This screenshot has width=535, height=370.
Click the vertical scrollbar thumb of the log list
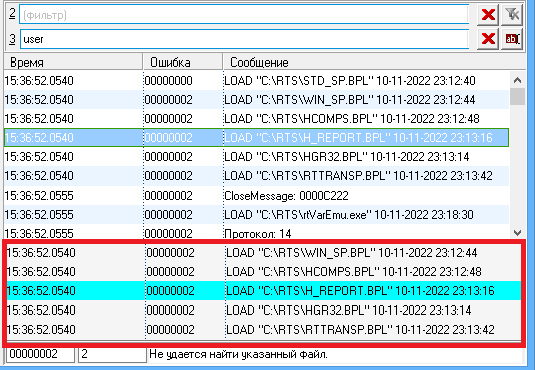517,97
